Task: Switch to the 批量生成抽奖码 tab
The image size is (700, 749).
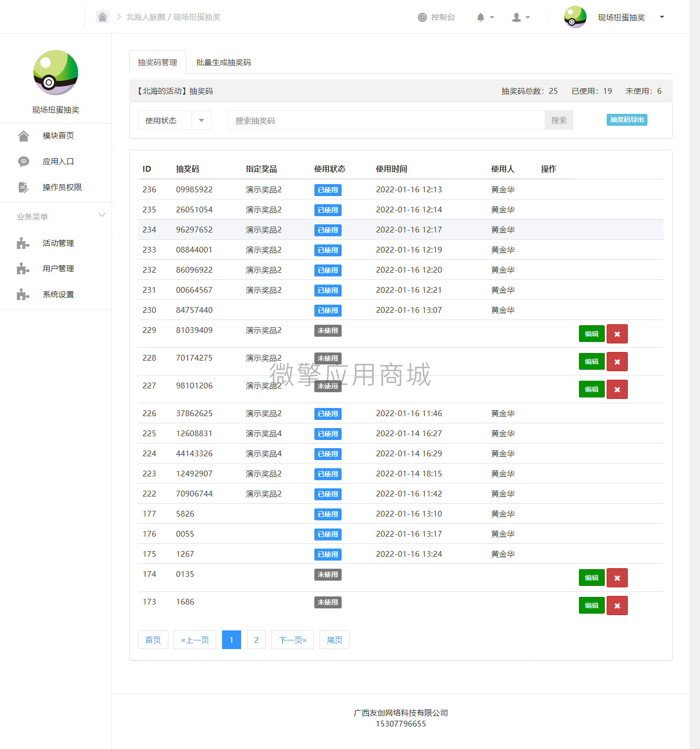Action: pos(223,62)
